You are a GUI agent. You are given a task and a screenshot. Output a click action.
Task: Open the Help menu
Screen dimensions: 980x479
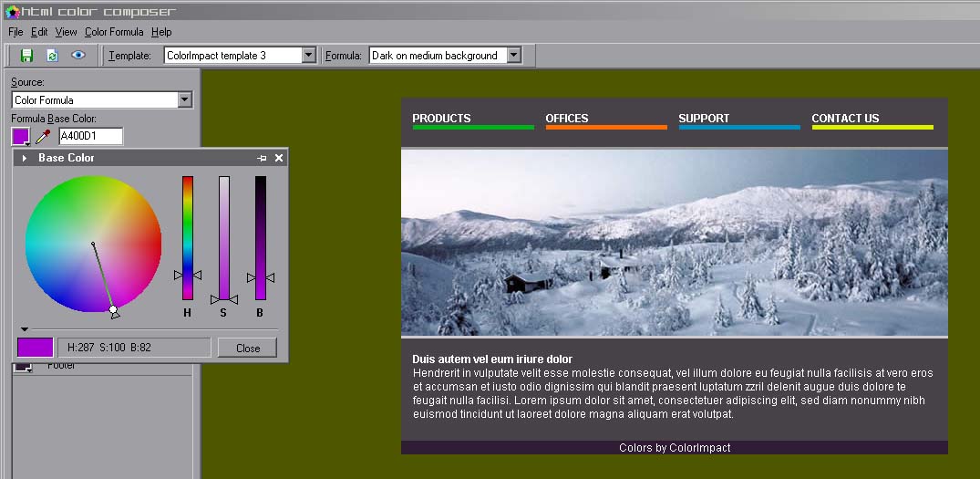161,32
